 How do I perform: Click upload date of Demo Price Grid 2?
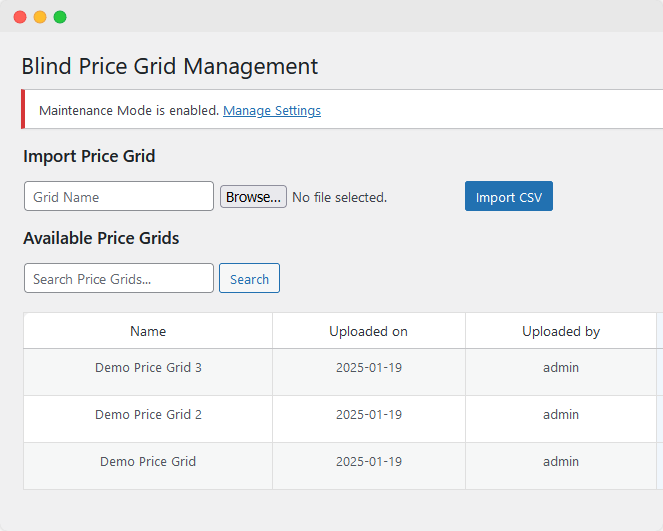(368, 415)
